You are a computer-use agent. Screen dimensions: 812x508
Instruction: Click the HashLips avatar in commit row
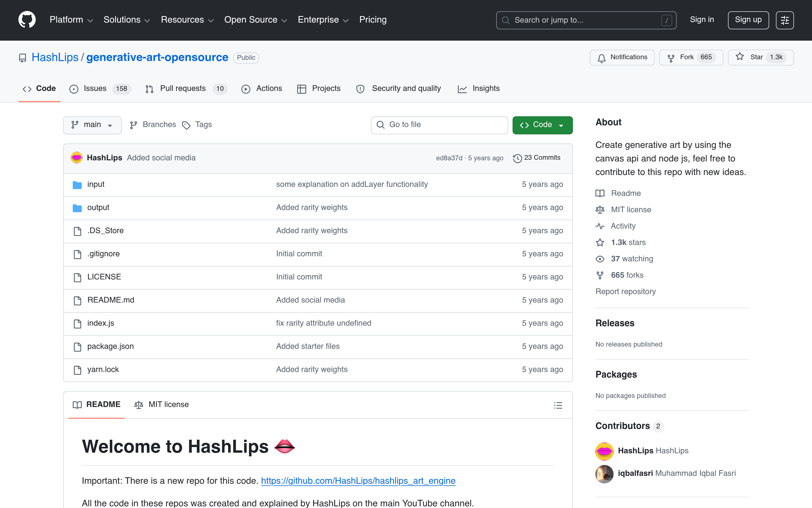[x=76, y=157]
